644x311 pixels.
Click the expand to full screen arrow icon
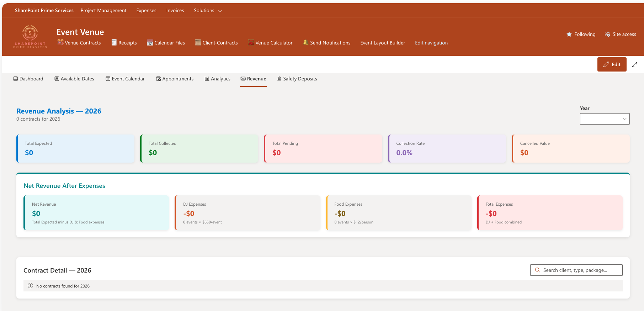tap(634, 64)
